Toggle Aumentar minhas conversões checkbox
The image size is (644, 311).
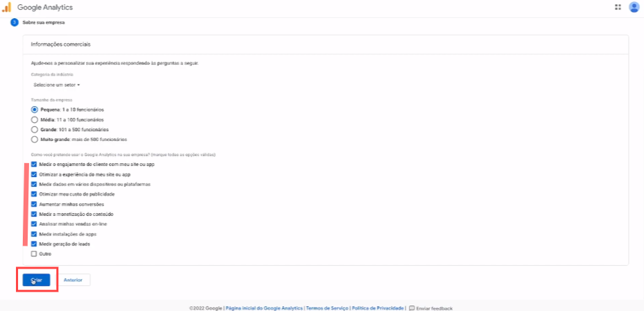[34, 205]
